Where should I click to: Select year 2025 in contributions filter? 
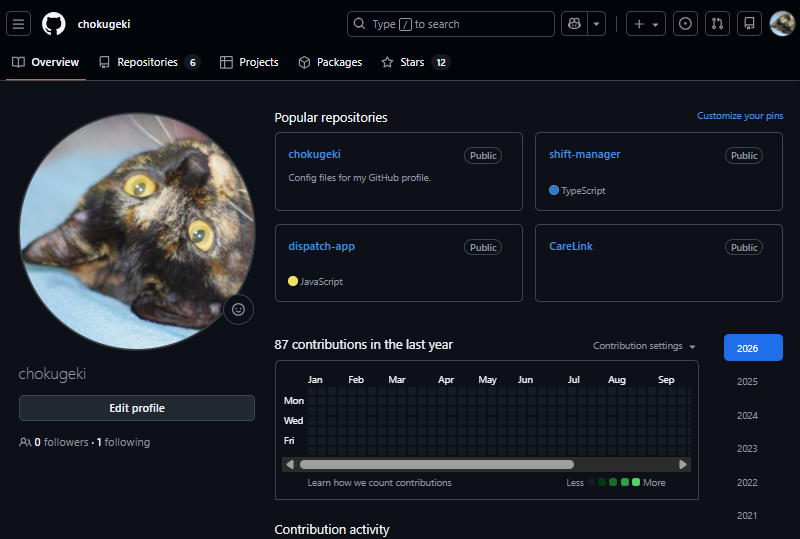point(747,382)
